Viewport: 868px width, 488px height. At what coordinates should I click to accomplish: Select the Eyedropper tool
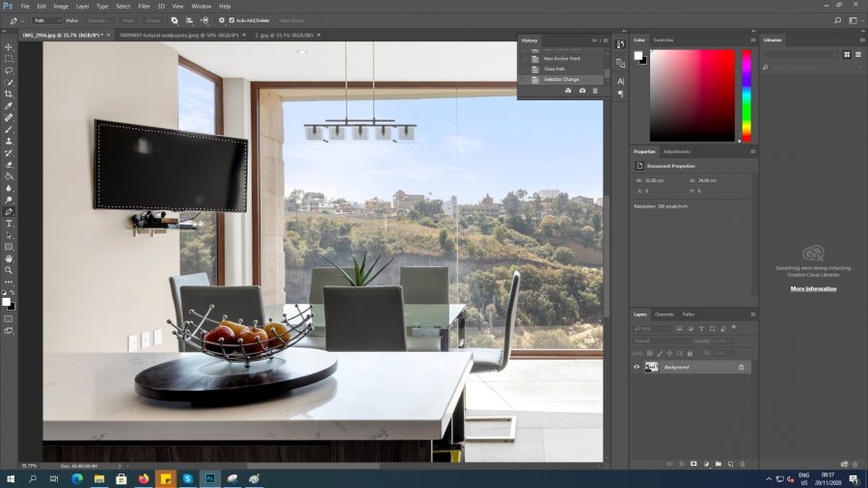coord(9,106)
